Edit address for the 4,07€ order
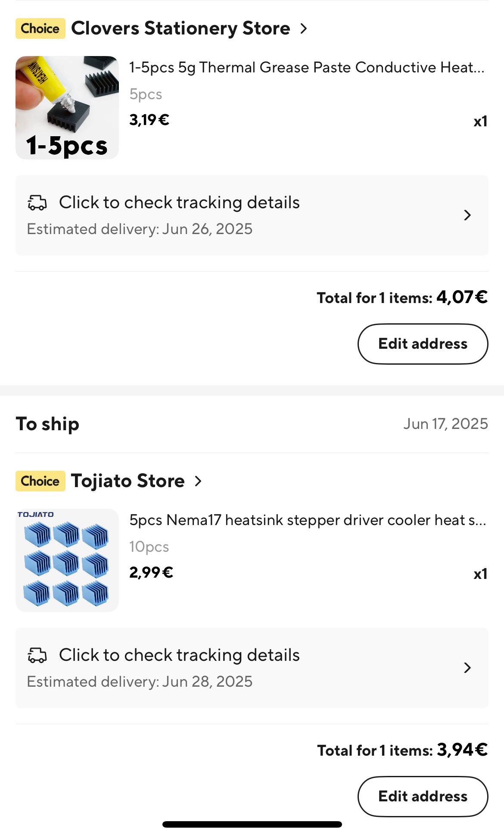 click(x=423, y=344)
